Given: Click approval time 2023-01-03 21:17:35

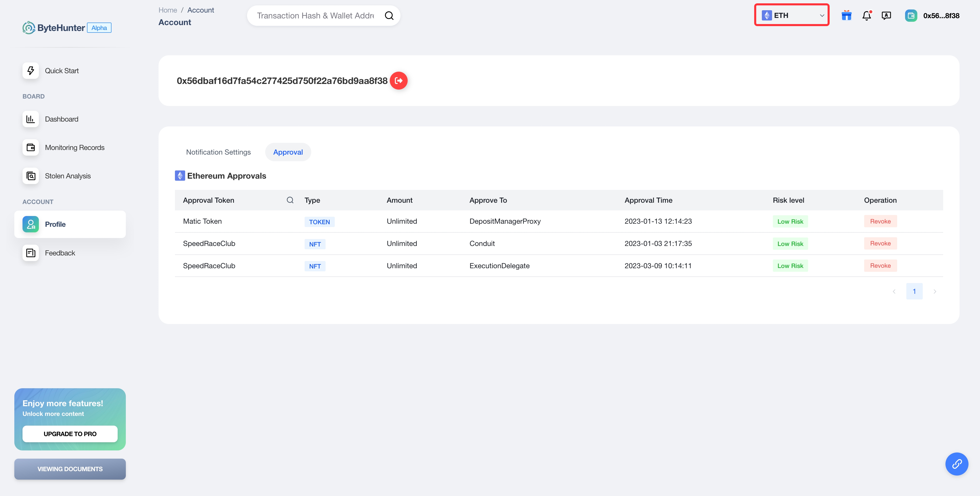Looking at the screenshot, I should click(658, 244).
